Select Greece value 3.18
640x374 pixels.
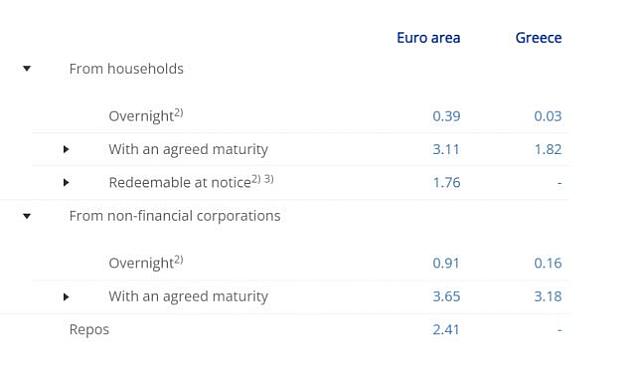coord(548,296)
